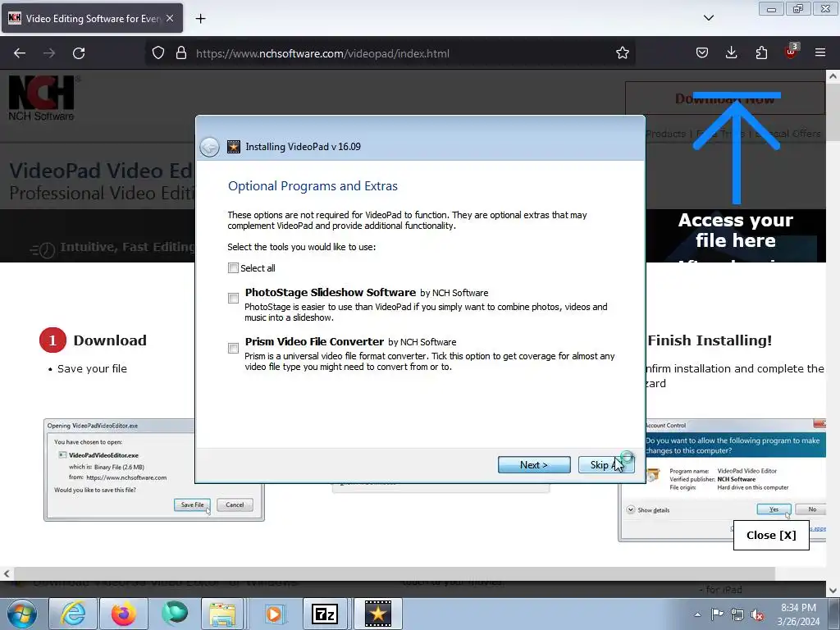Close the Video Editing Software tab
The image size is (840, 630).
(170, 18)
